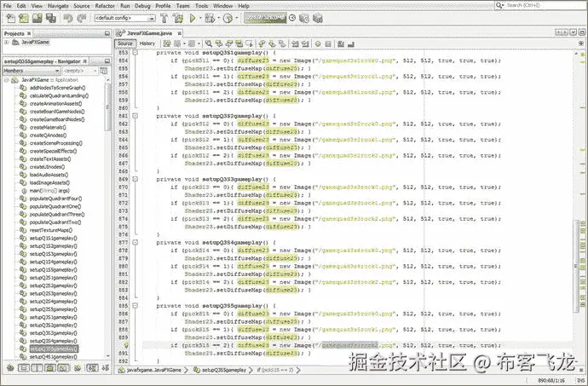Collapse setupQ3S3gameplay method fold at line 869
588x386 pixels.
(135, 179)
